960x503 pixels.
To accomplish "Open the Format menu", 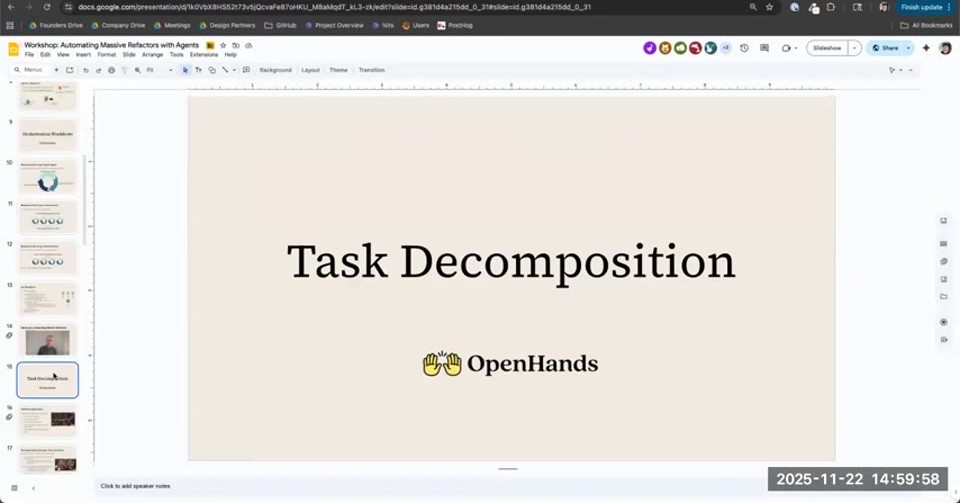I will point(107,54).
